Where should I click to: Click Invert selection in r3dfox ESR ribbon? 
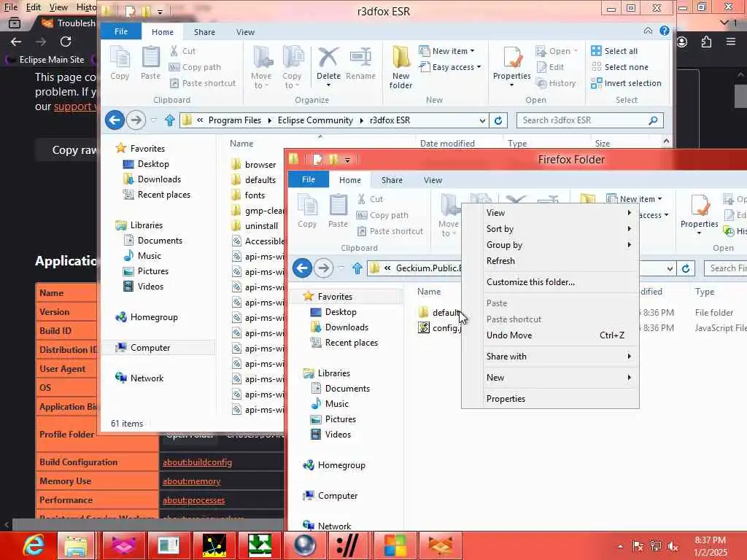point(626,83)
